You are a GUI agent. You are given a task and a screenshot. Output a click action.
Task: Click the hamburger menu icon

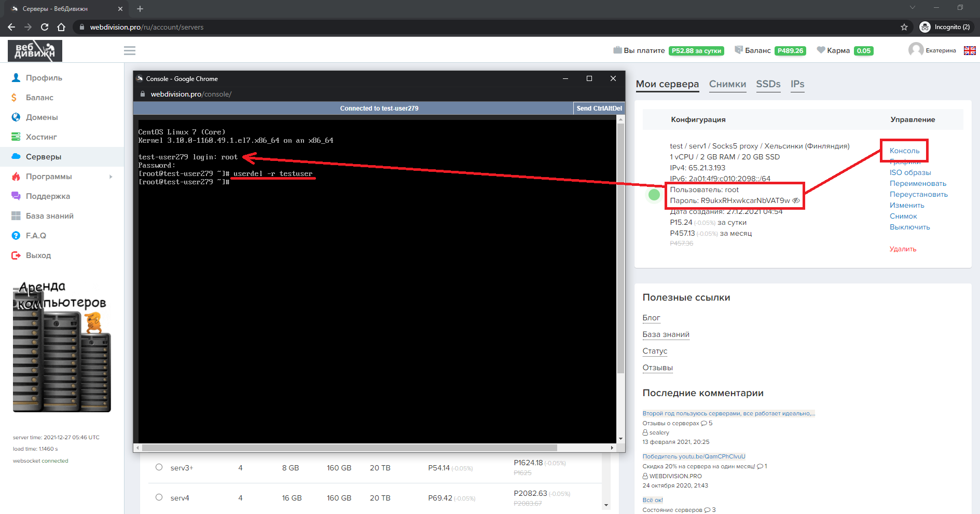(x=130, y=50)
